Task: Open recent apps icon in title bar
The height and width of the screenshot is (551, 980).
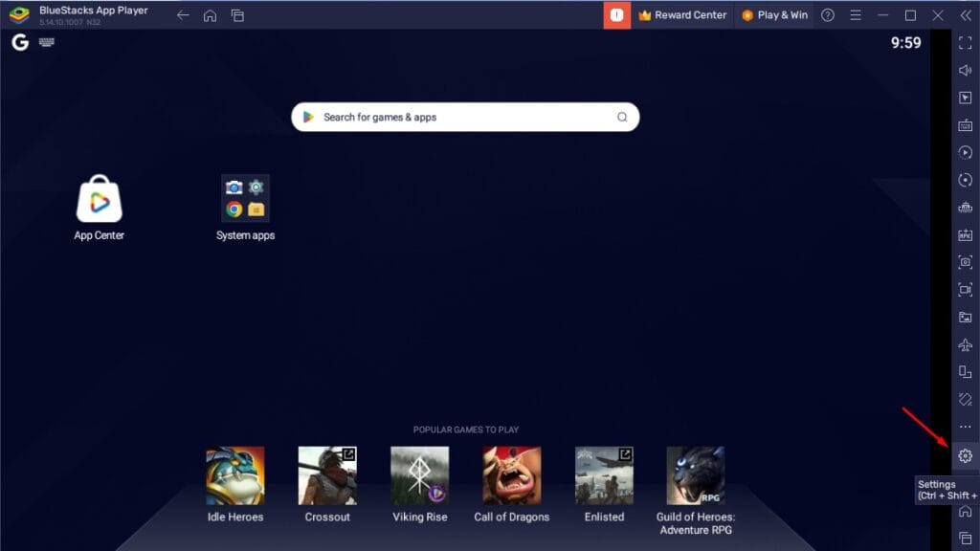Action: click(237, 15)
